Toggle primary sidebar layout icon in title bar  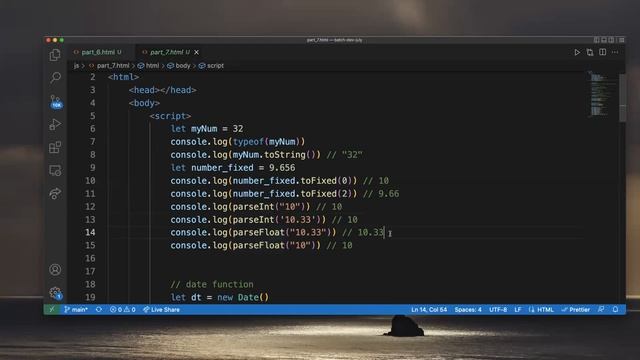coord(596,40)
